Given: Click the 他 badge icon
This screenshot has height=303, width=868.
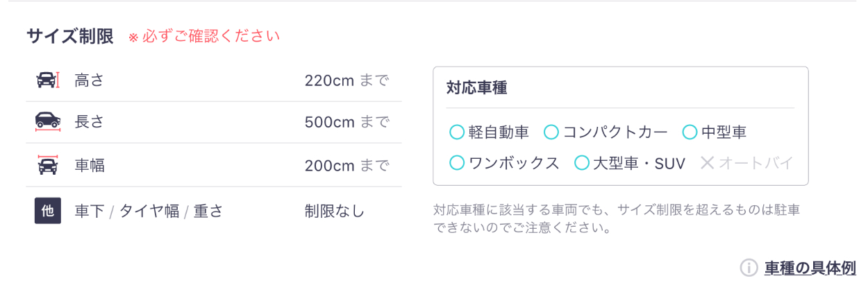Looking at the screenshot, I should tap(48, 211).
